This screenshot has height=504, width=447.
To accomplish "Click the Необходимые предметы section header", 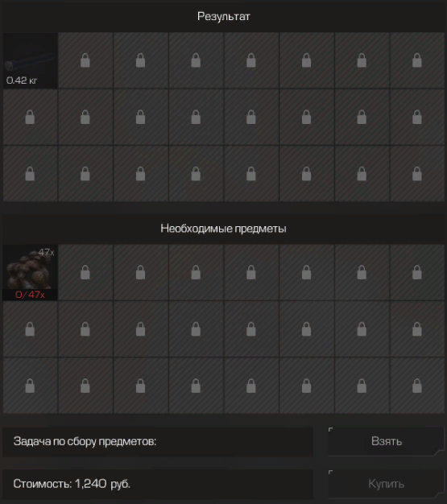I will (224, 229).
